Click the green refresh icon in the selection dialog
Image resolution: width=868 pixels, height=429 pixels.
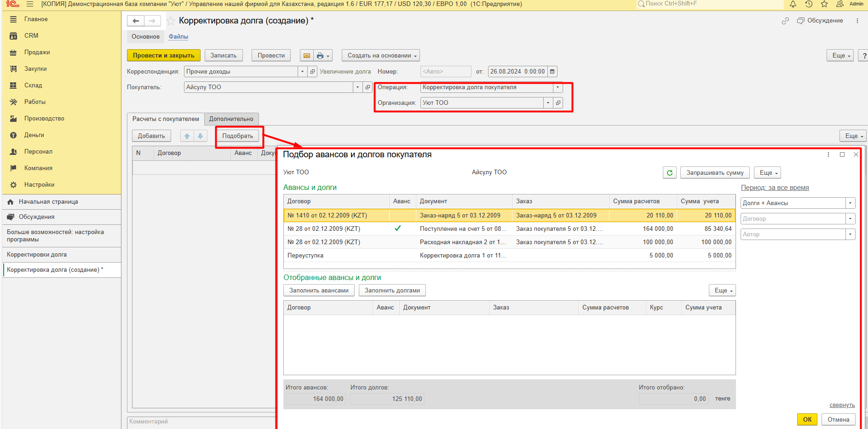click(x=669, y=173)
